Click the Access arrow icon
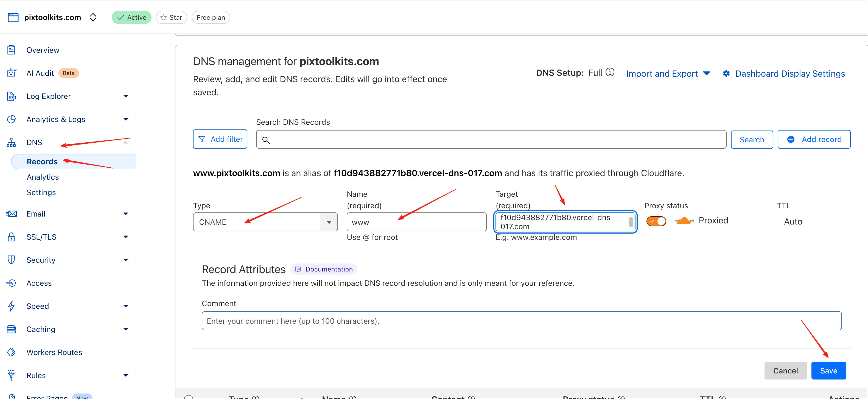This screenshot has width=868, height=399. [x=12, y=283]
